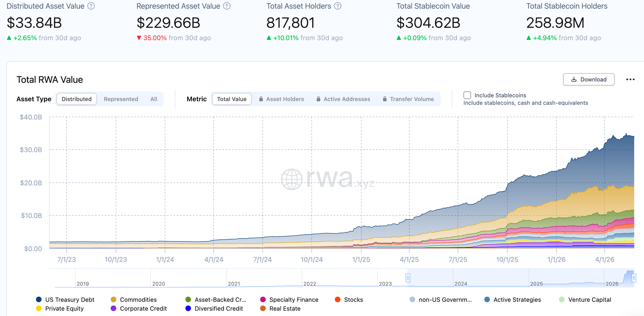Click the lock icon beside Active Addresses
Viewport: 644px width, 316px height.
point(318,99)
